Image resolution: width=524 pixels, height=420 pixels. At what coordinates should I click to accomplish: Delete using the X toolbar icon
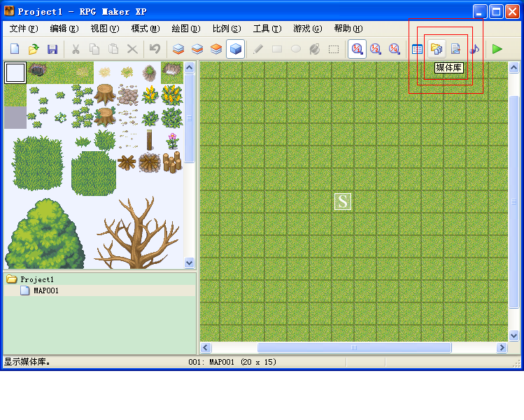pos(132,49)
